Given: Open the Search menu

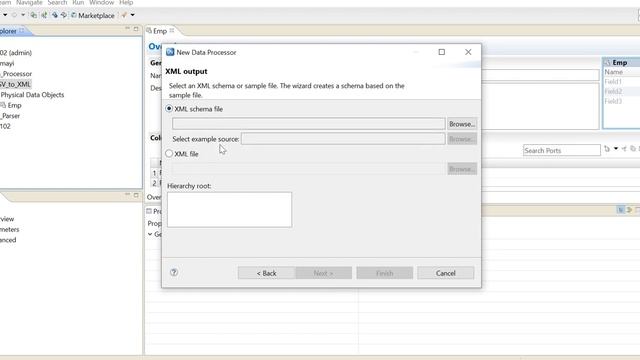Looking at the screenshot, I should [57, 2].
